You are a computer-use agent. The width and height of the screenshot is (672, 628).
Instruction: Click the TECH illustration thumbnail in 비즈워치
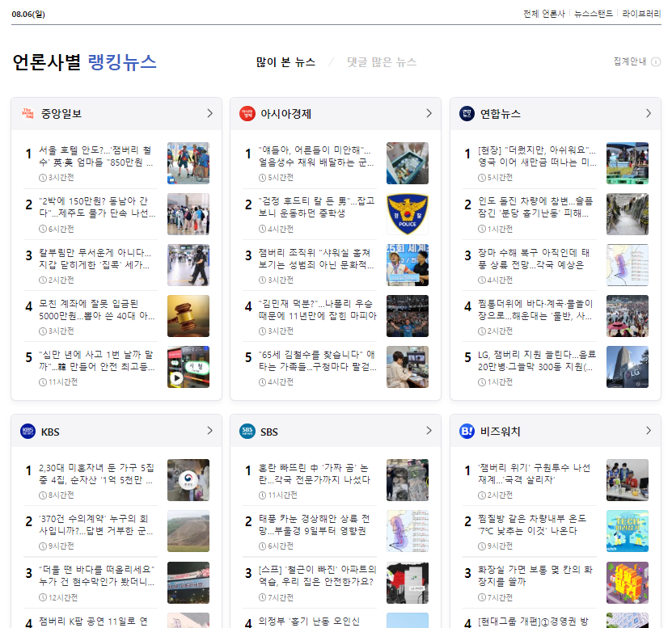pos(628,531)
